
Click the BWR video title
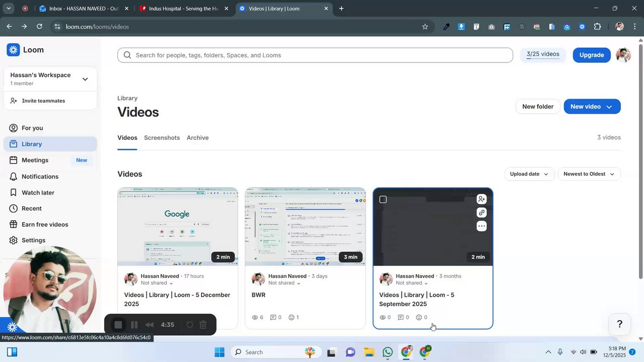(x=259, y=295)
